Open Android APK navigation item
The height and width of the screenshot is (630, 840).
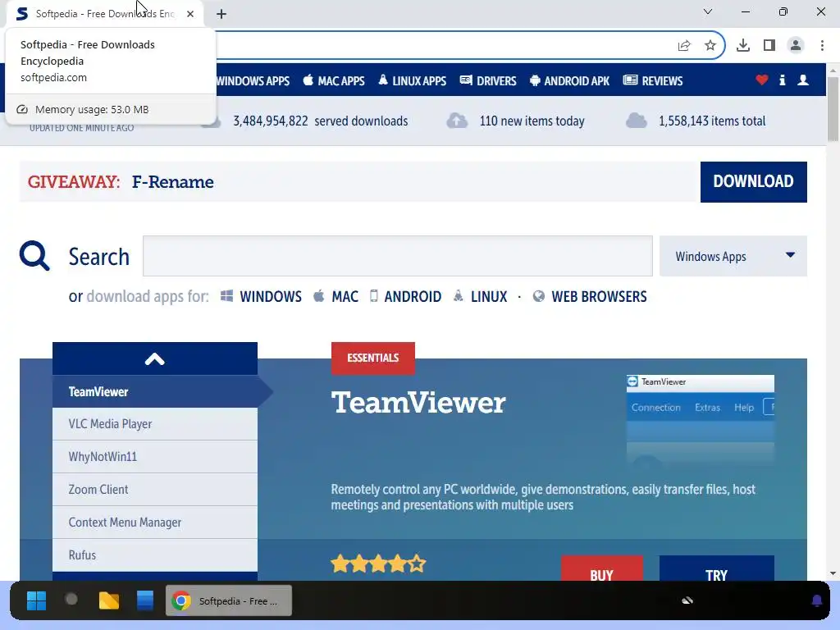coord(570,81)
